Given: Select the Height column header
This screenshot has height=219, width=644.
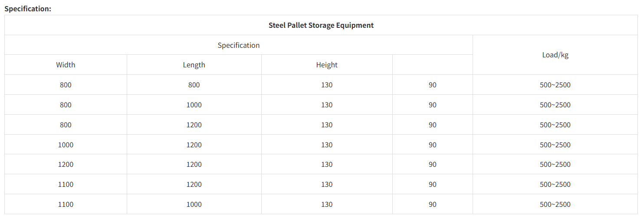Looking at the screenshot, I should [x=327, y=65].
